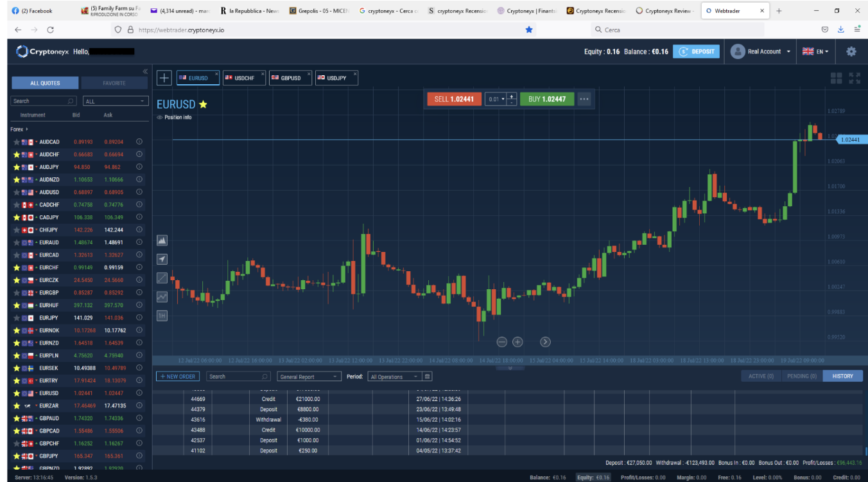Open a new browser tab
Viewport: 868px width, 482px height.
coord(779,11)
